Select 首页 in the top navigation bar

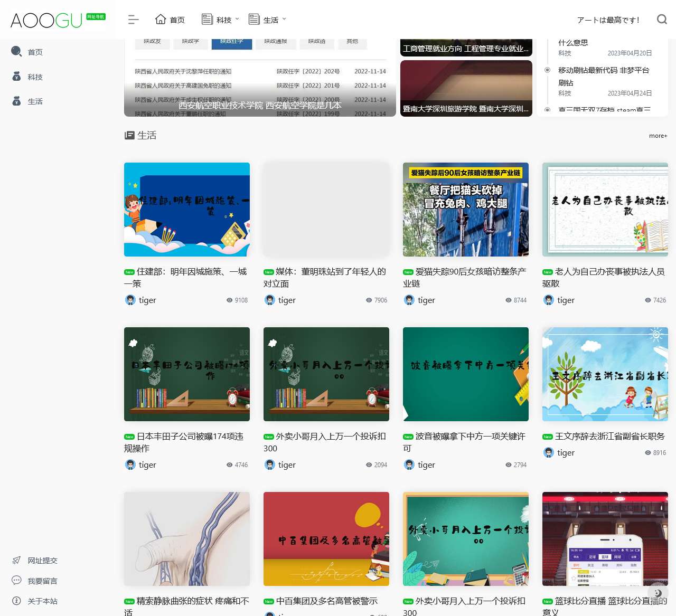tap(170, 20)
